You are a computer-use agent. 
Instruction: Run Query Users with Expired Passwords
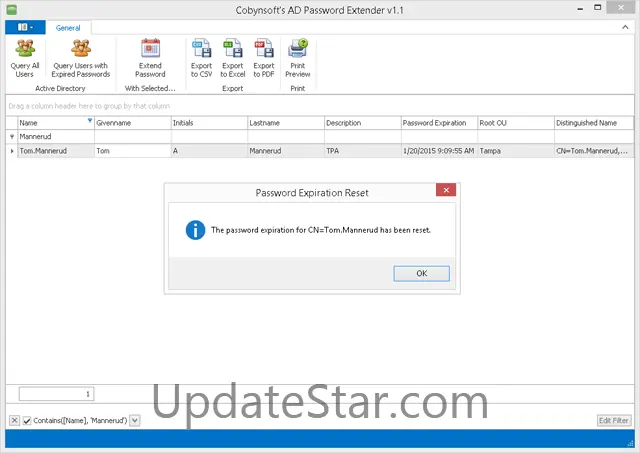pos(80,58)
